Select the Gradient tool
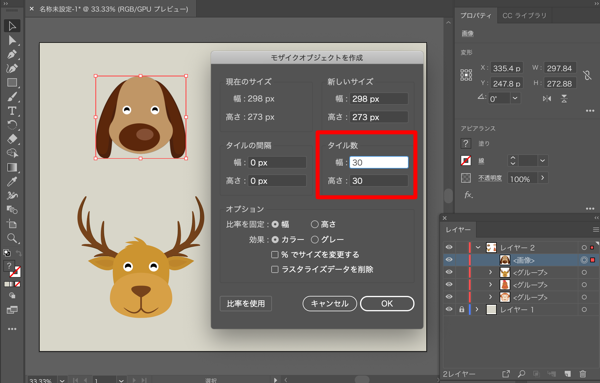Image resolution: width=600 pixels, height=383 pixels. [x=12, y=168]
